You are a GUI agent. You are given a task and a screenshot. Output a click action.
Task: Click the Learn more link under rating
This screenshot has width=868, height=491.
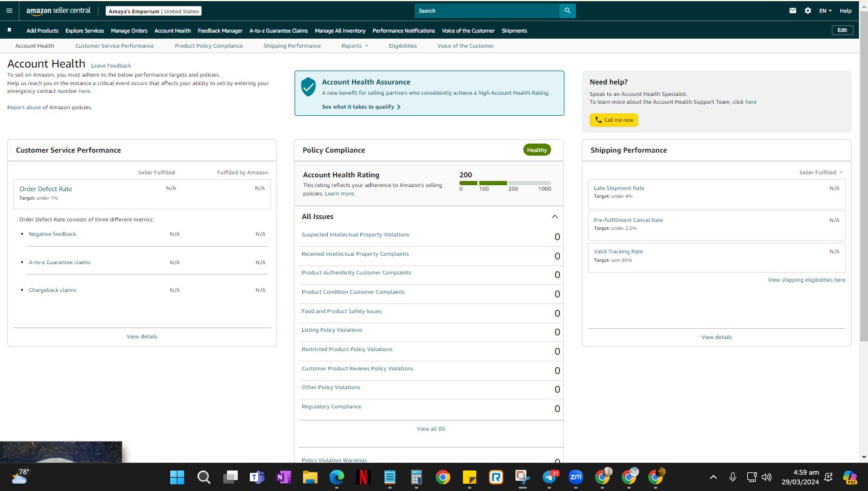(340, 194)
